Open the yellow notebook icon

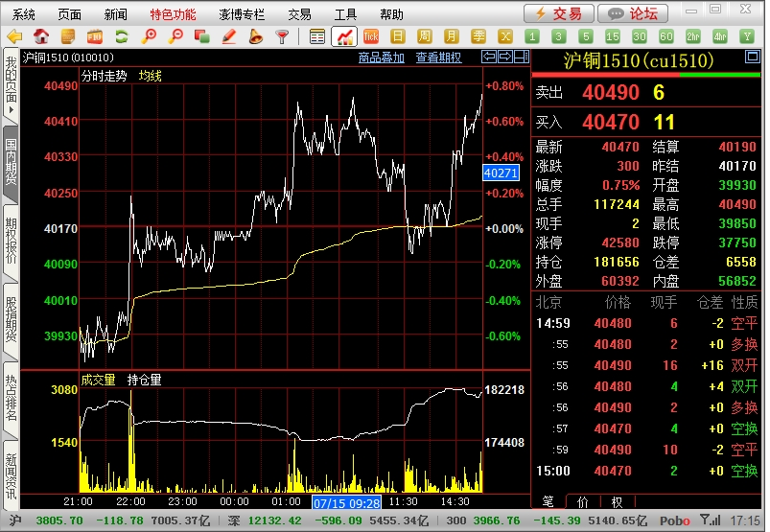68,36
